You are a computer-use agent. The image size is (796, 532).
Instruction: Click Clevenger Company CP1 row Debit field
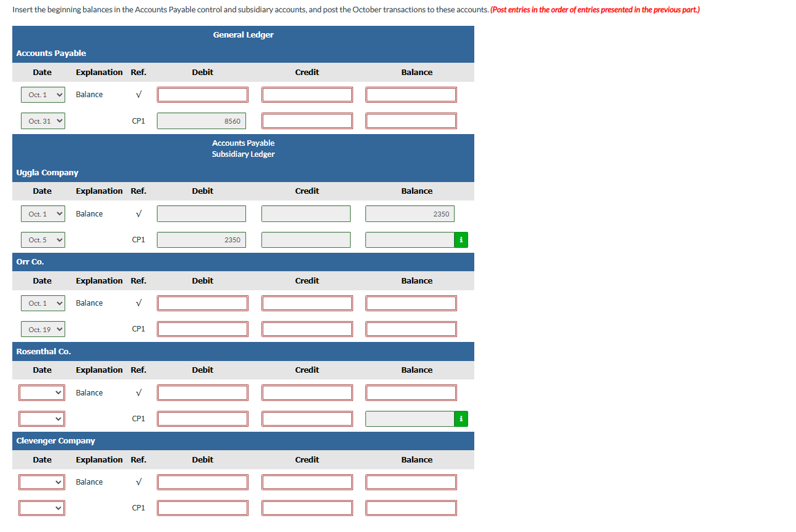point(202,508)
